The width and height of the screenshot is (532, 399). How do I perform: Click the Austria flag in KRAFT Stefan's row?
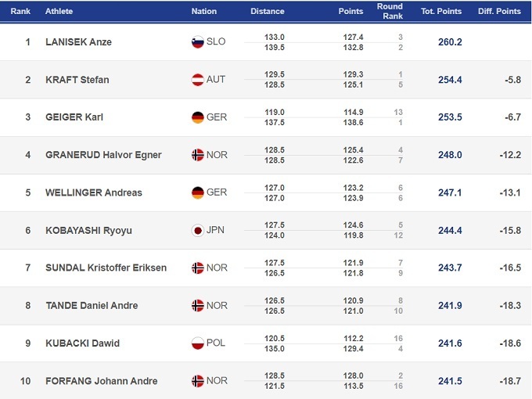[x=198, y=80]
